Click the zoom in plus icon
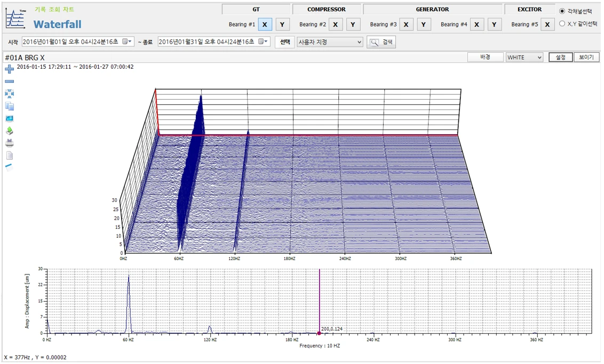Image resolution: width=604 pixels, height=364 pixels. point(9,69)
